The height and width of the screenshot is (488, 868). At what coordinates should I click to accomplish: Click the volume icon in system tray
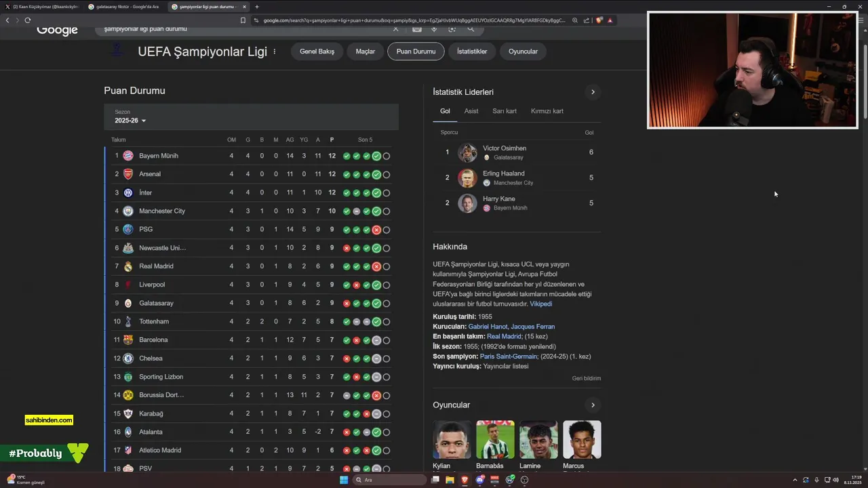pyautogui.click(x=835, y=480)
